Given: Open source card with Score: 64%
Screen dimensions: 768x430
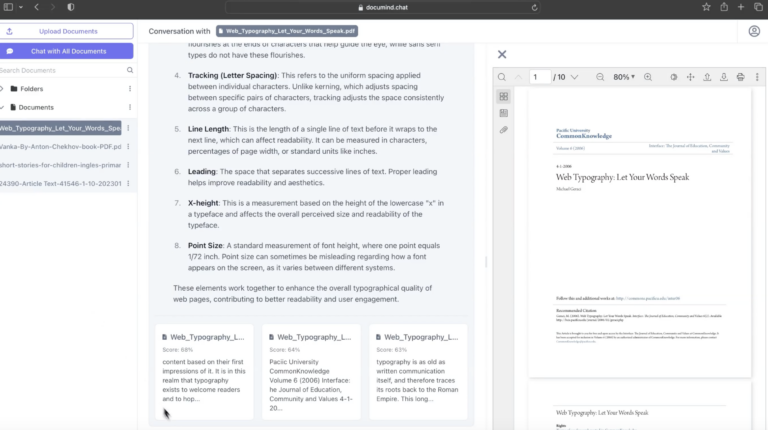Looking at the screenshot, I should 312,372.
